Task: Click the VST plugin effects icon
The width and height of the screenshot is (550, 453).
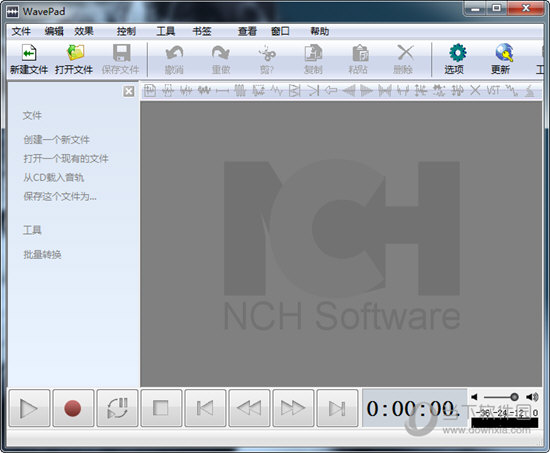Action: point(493,91)
